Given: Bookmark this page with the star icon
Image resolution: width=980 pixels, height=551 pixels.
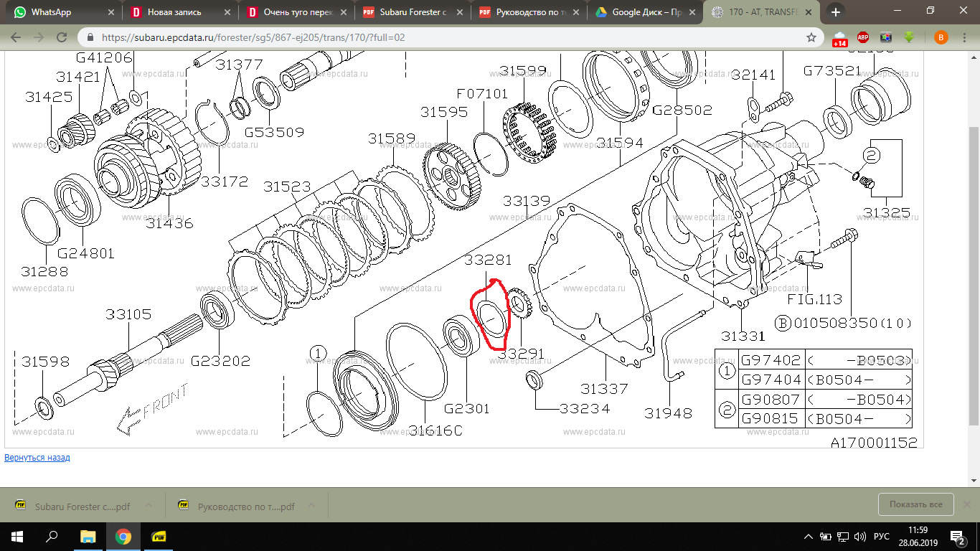Looking at the screenshot, I should coord(811,37).
